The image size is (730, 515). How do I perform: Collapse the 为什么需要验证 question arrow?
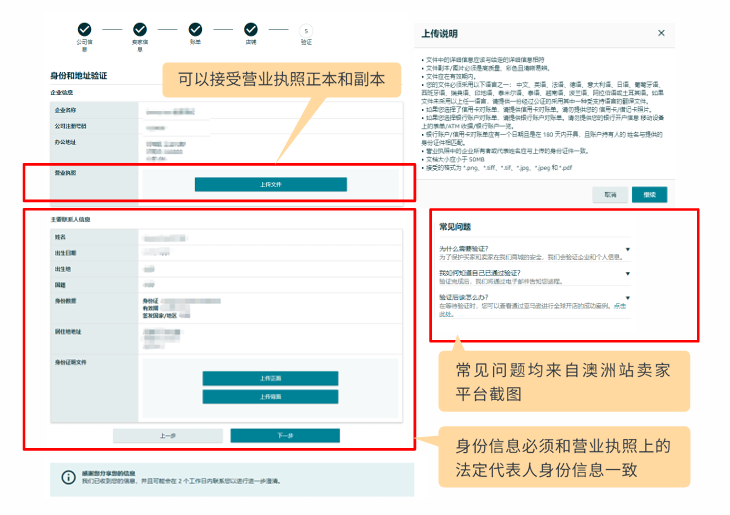(x=627, y=247)
